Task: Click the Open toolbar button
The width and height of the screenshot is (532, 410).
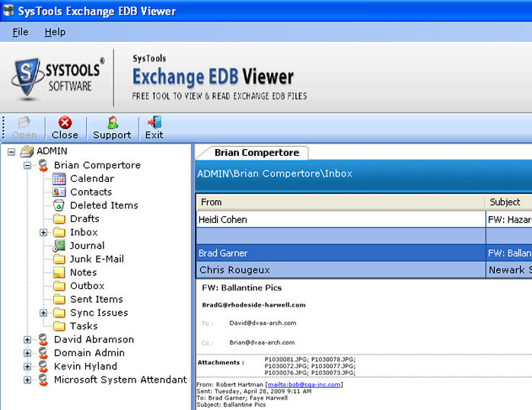Action: (x=24, y=129)
